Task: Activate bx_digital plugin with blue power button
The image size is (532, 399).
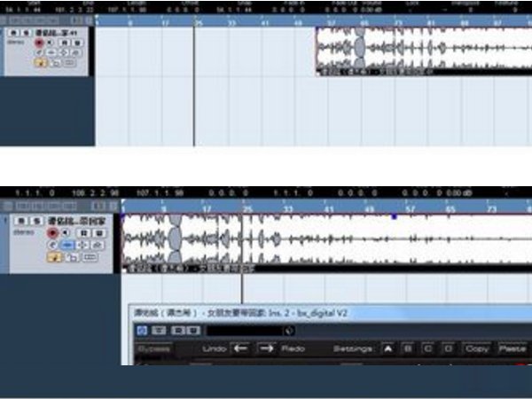Action: click(x=142, y=331)
